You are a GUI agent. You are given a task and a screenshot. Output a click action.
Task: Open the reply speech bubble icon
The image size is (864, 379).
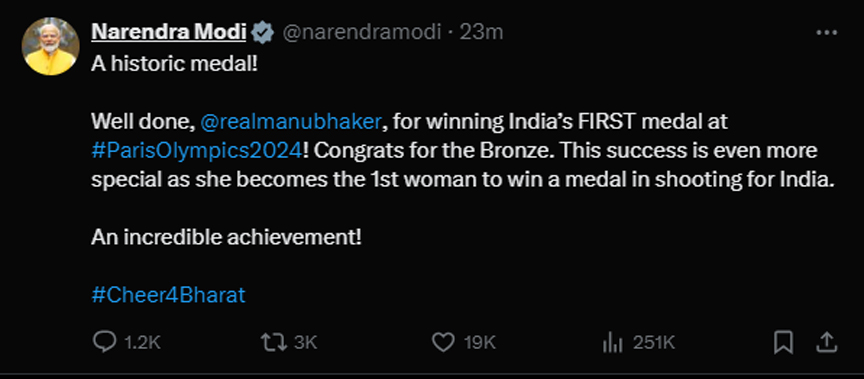point(104,343)
